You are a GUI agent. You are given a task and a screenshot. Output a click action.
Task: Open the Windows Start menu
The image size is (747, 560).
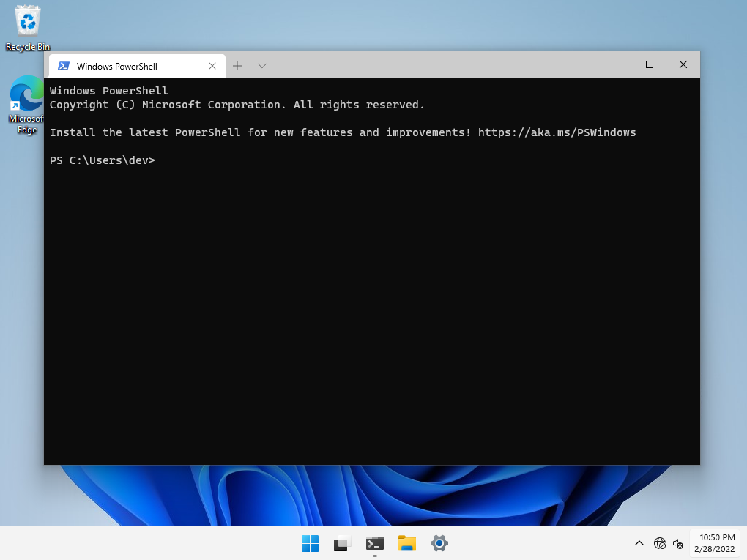310,543
